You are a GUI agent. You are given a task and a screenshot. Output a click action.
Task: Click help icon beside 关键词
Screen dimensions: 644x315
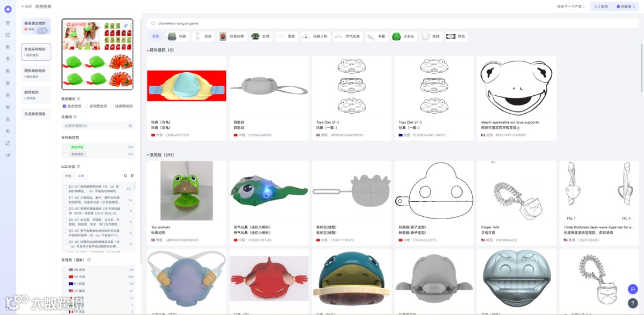(75, 117)
